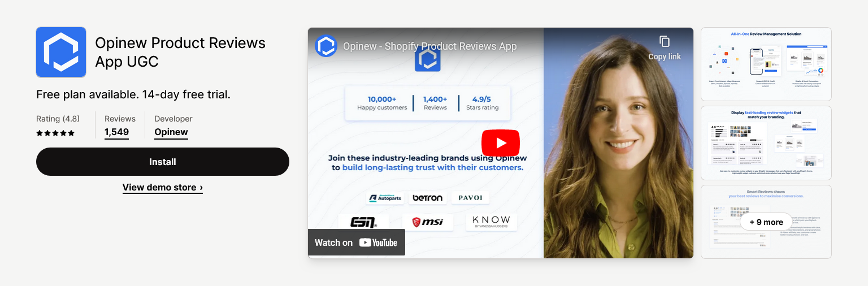
Task: Click the MSI brand logo in video
Action: click(428, 222)
